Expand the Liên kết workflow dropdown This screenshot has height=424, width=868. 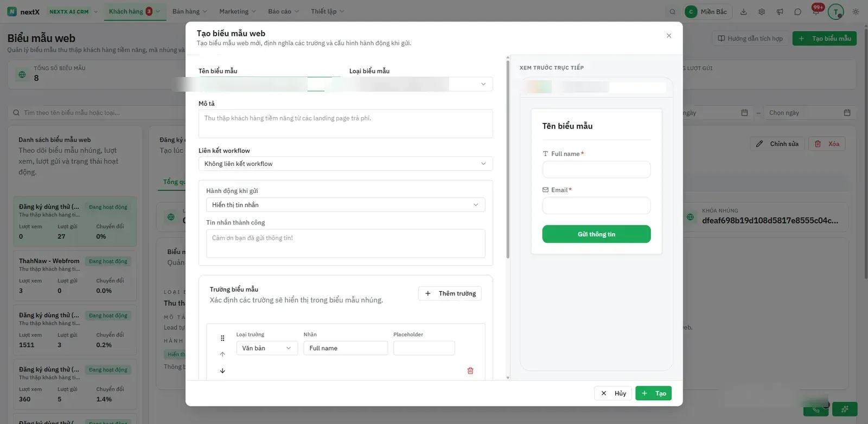[x=346, y=164]
